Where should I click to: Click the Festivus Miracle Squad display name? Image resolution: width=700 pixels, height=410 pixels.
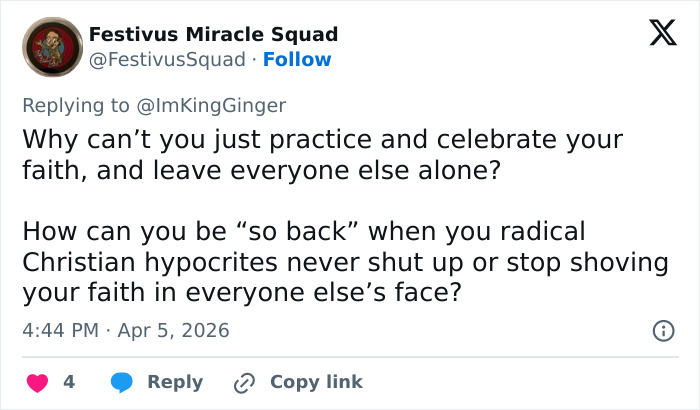213,34
